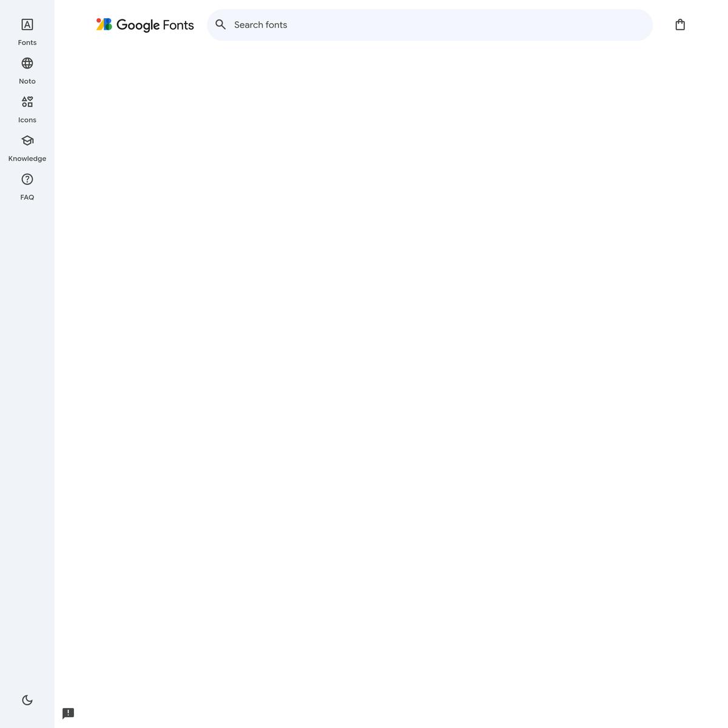The image size is (728, 728).
Task: Select the Knowledge text label in sidebar
Action: click(27, 159)
